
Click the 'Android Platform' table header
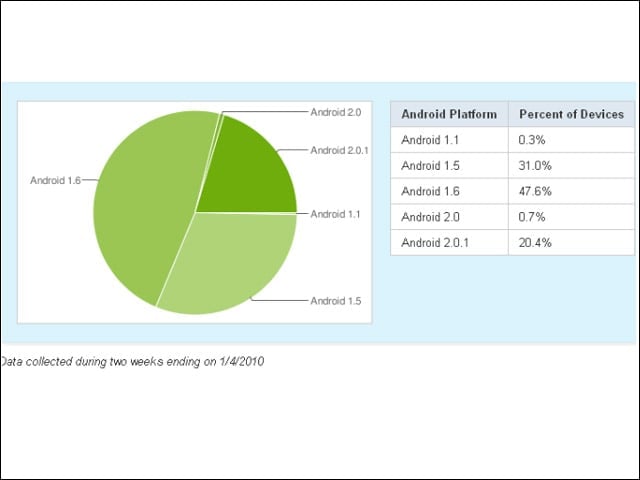tap(449, 114)
